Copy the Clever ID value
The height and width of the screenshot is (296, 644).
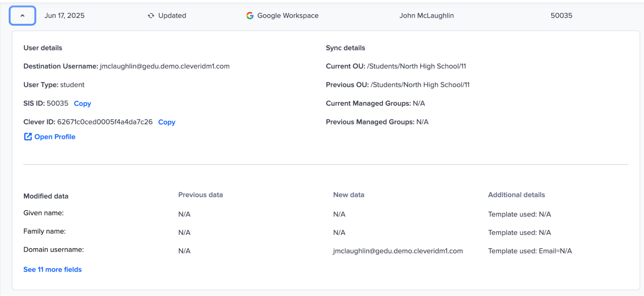167,122
